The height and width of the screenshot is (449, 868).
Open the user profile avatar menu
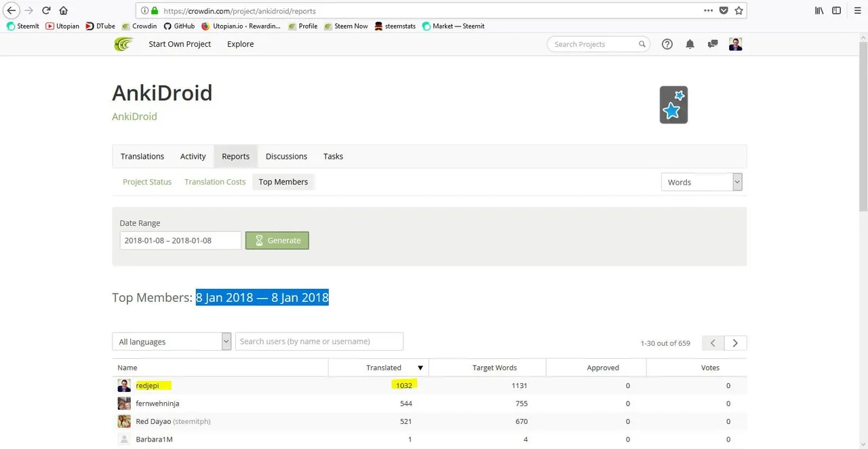pos(736,44)
